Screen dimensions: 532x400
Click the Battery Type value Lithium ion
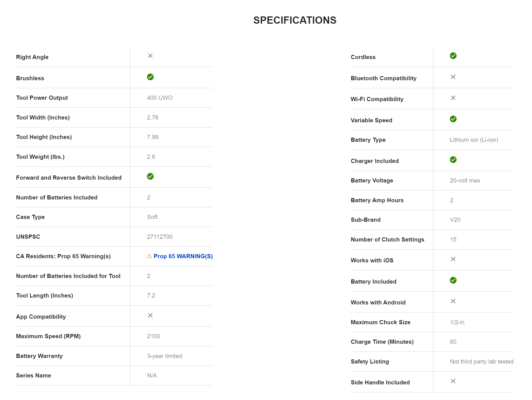pyautogui.click(x=474, y=140)
